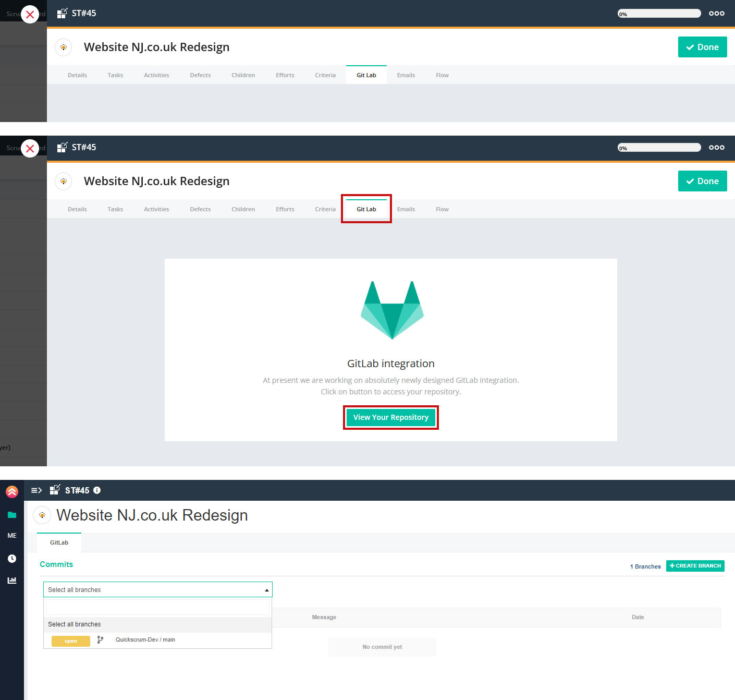Viewport: 735px width, 700px height.
Task: Select the Git Lab tab in top screenshot
Action: (366, 75)
